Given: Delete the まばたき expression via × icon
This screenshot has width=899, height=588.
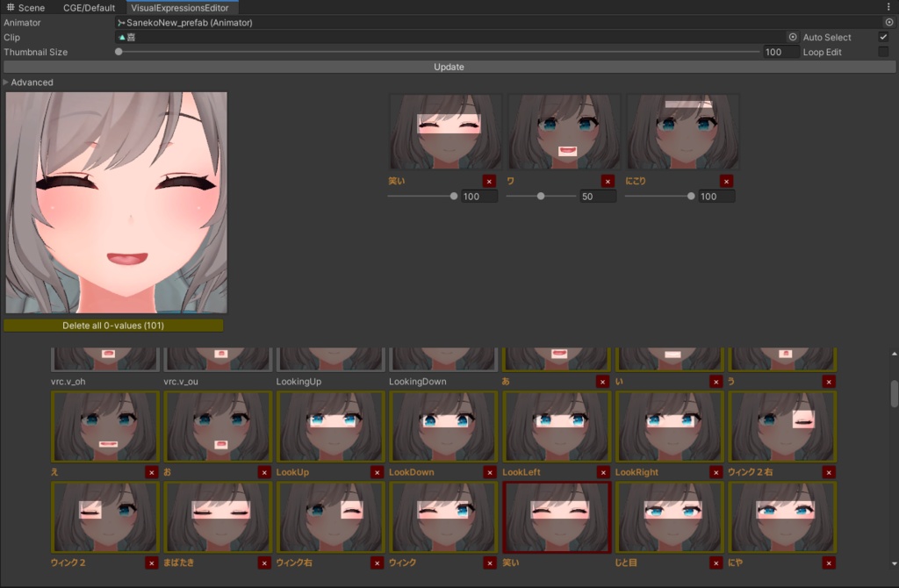Looking at the screenshot, I should pyautogui.click(x=263, y=563).
